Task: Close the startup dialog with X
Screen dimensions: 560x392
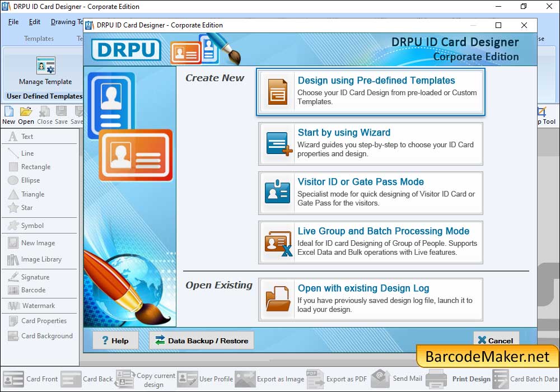Action: point(524,25)
